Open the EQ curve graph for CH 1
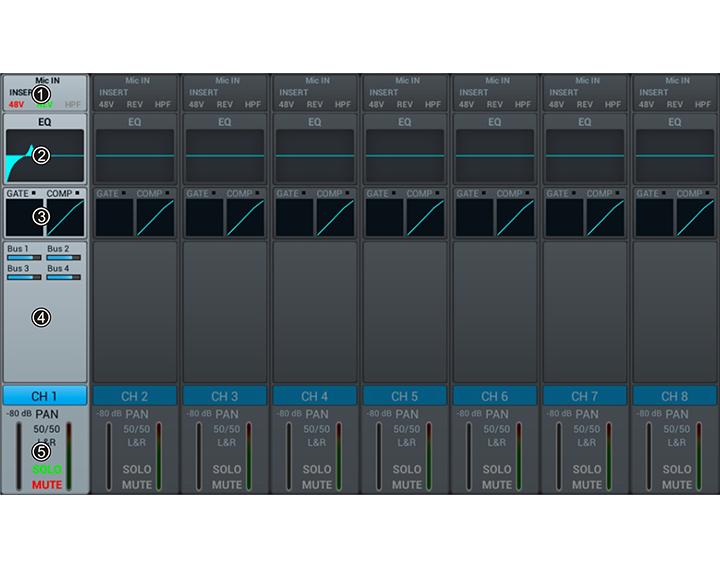The width and height of the screenshot is (720, 567). [x=45, y=156]
